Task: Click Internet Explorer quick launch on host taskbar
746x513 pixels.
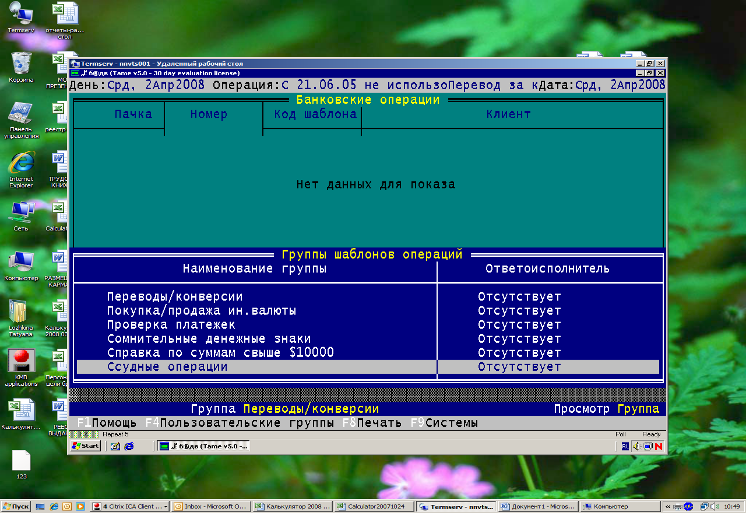Action: click(x=54, y=507)
